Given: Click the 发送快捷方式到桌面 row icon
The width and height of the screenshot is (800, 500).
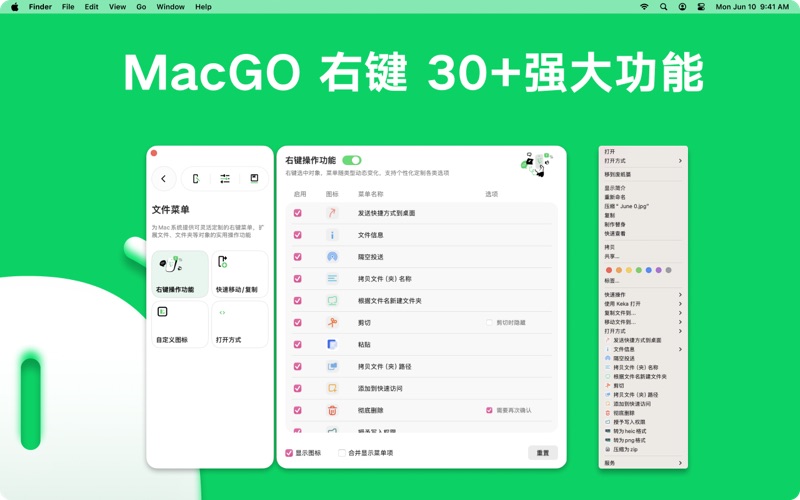Looking at the screenshot, I should click(332, 213).
